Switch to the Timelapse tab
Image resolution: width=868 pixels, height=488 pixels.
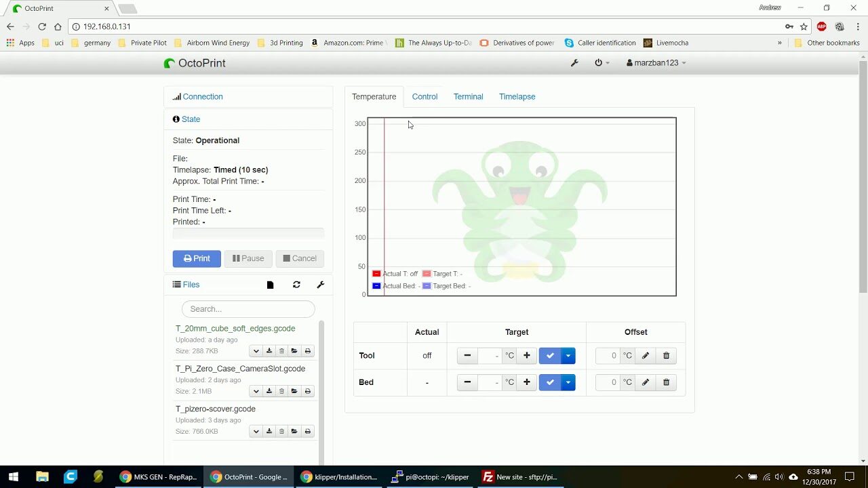tap(517, 97)
